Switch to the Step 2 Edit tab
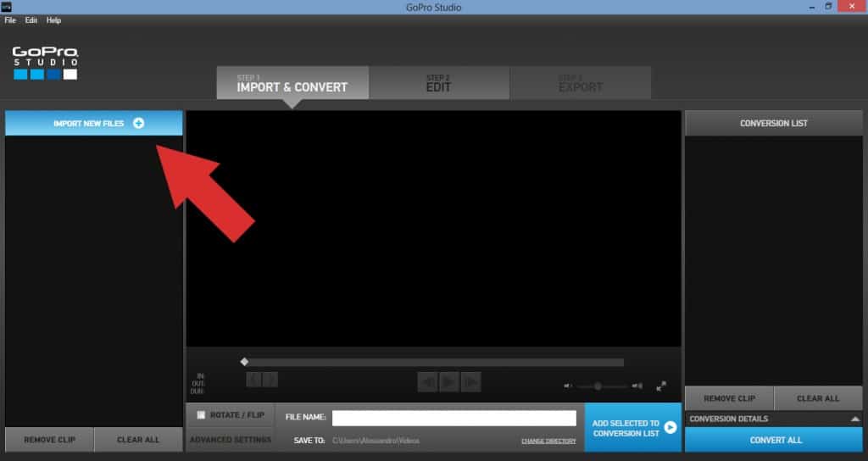Screen dimensions: 868x461 click(438, 83)
